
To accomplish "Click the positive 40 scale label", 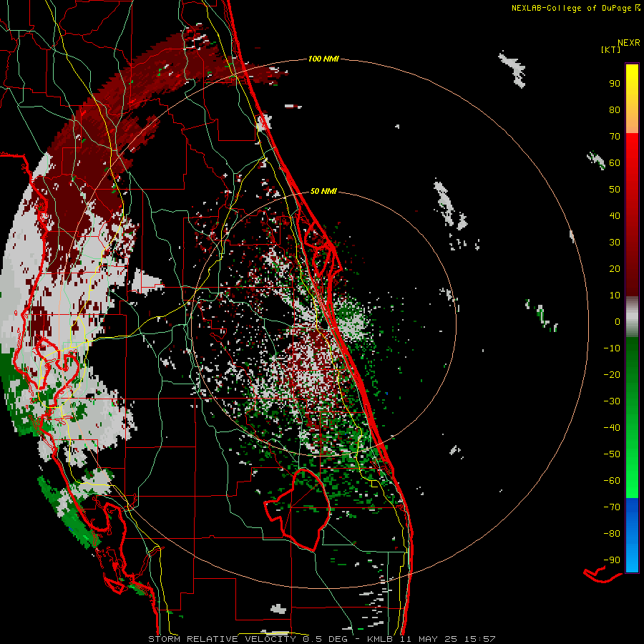I will (615, 216).
